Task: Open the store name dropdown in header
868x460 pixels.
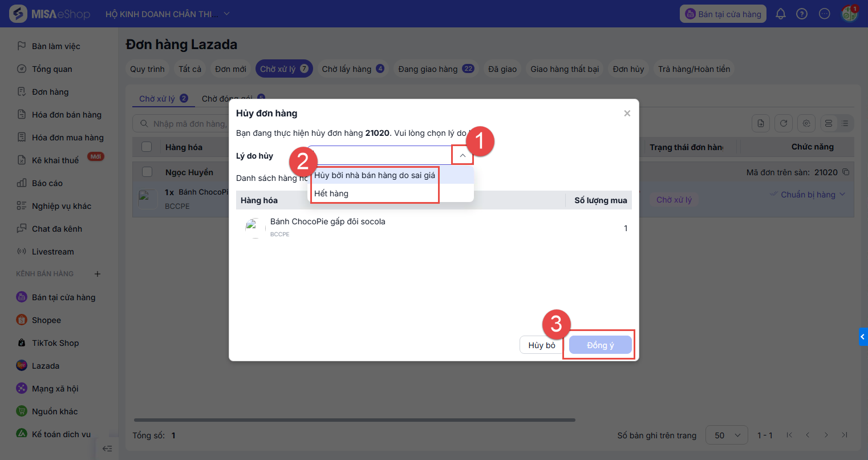Action: 226,14
